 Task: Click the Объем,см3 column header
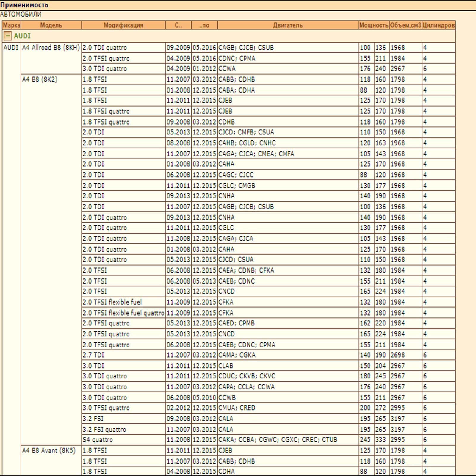pos(405,25)
